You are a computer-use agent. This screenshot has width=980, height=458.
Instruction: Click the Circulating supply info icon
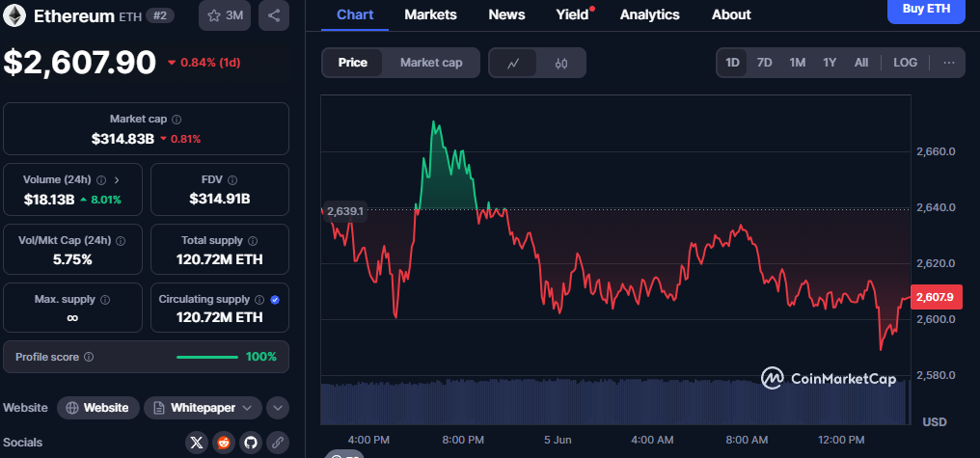pos(259,300)
